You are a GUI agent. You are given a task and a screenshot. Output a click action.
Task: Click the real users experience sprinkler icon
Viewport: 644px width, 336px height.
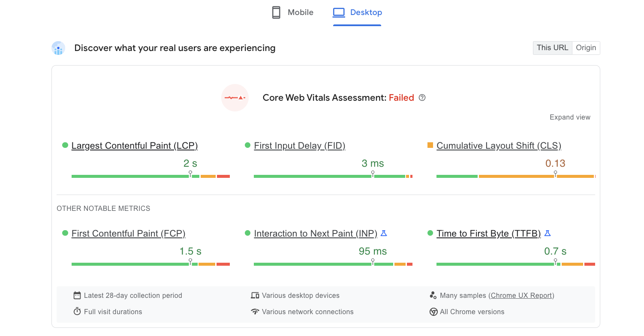pos(58,48)
